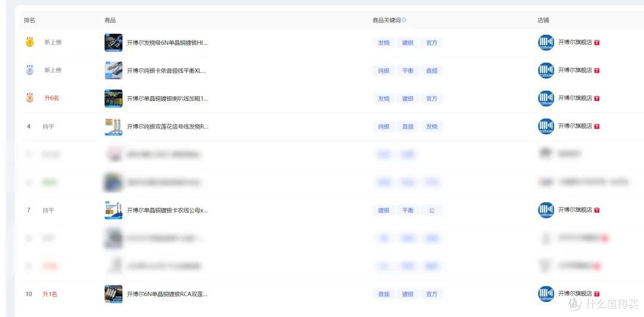Select 镀银 keyword tag in rank 10 row
The image size is (644, 317).
(x=407, y=294)
